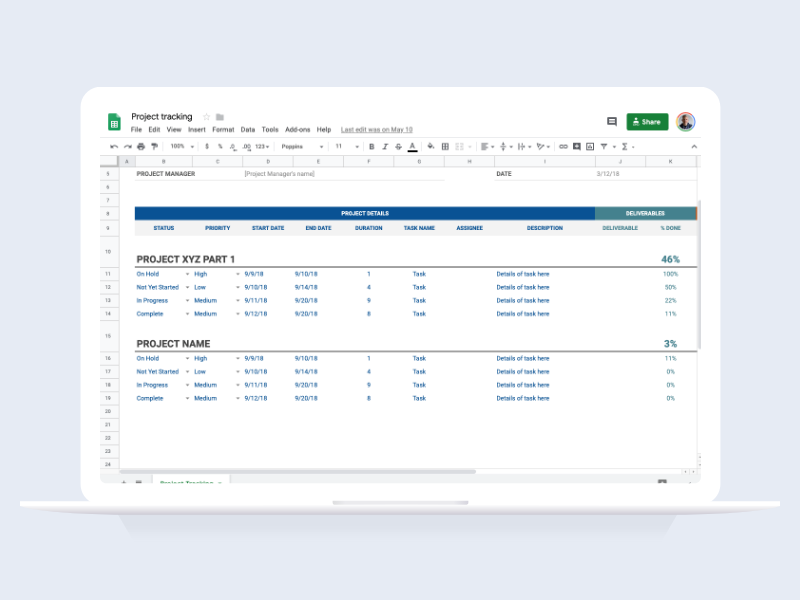Open the Fill color tool
Image resolution: width=800 pixels, height=600 pixels.
pyautogui.click(x=431, y=146)
